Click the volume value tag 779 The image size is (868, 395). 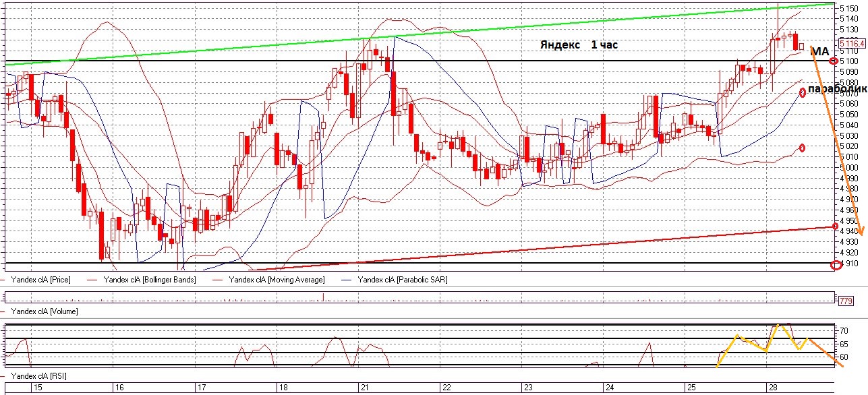click(x=845, y=301)
